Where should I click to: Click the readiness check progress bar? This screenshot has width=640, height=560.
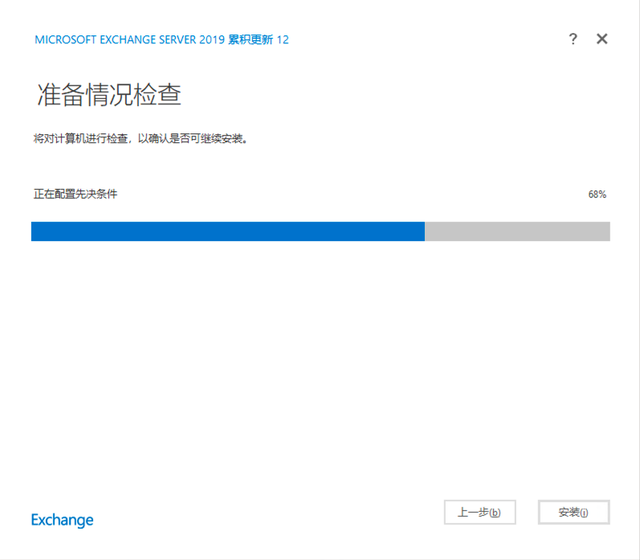click(x=320, y=231)
